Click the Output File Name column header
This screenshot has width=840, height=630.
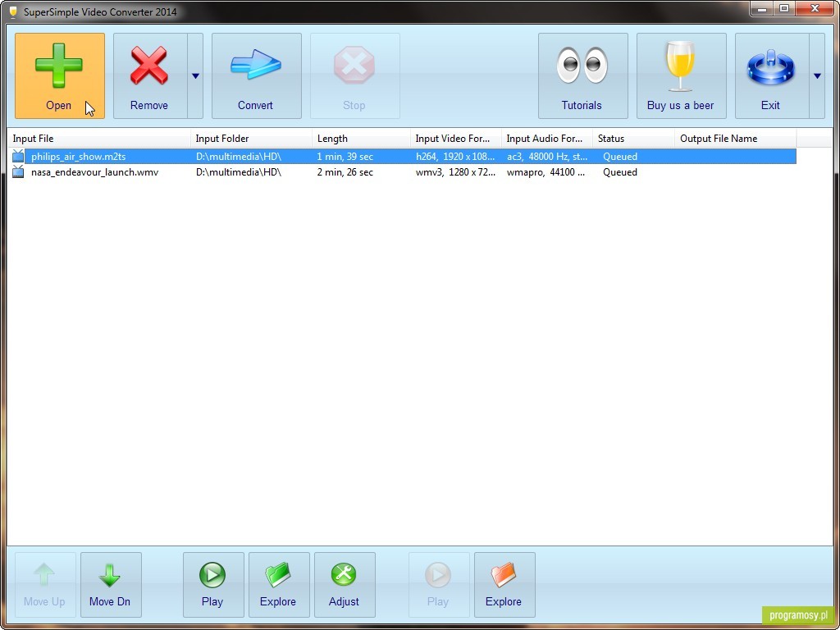pos(736,139)
